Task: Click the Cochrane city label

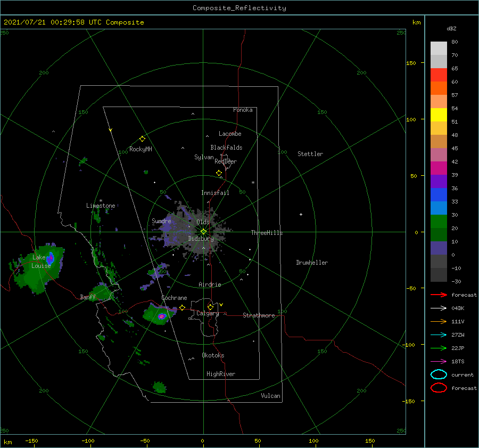Action: point(174,298)
